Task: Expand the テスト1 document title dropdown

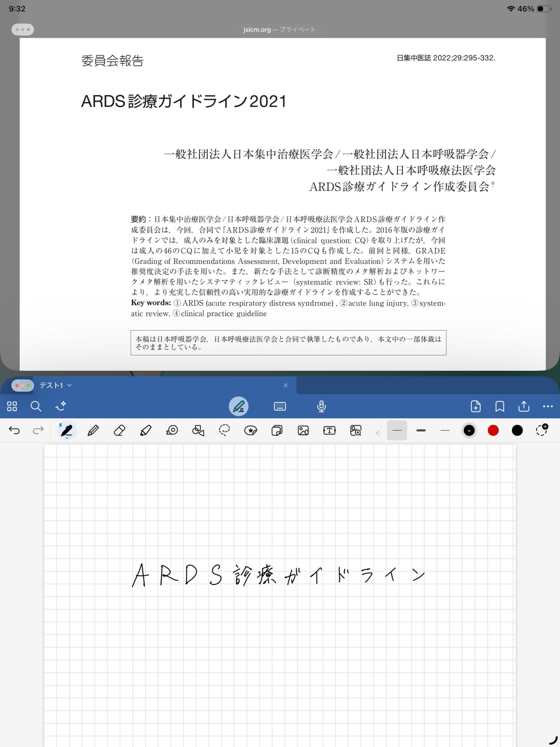Action: tap(70, 385)
